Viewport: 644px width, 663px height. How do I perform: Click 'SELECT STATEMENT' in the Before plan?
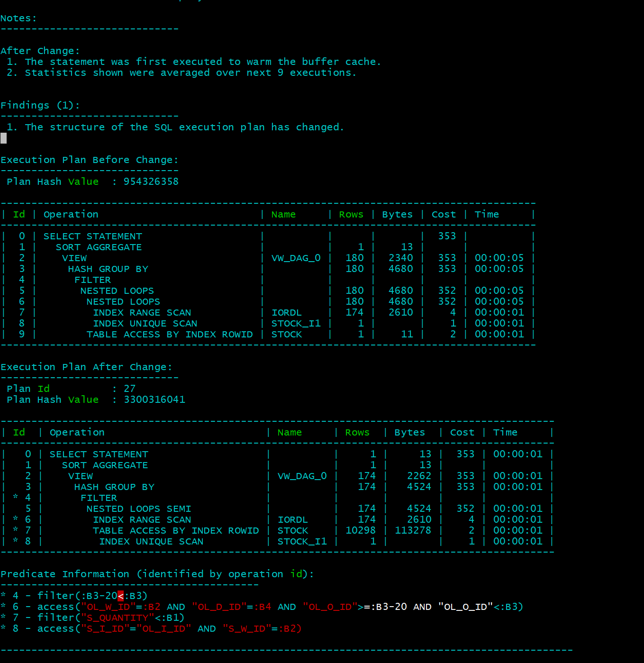(x=93, y=236)
